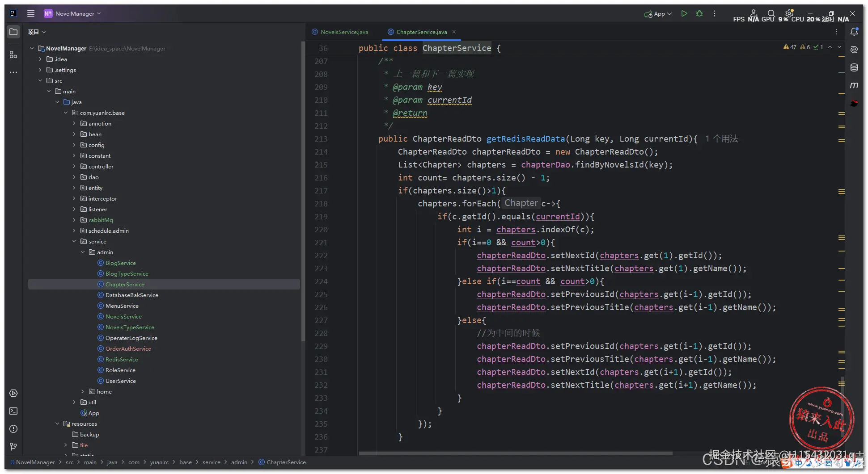Image resolution: width=868 pixels, height=474 pixels.
Task: Open OrderAuthService class
Action: click(x=128, y=348)
